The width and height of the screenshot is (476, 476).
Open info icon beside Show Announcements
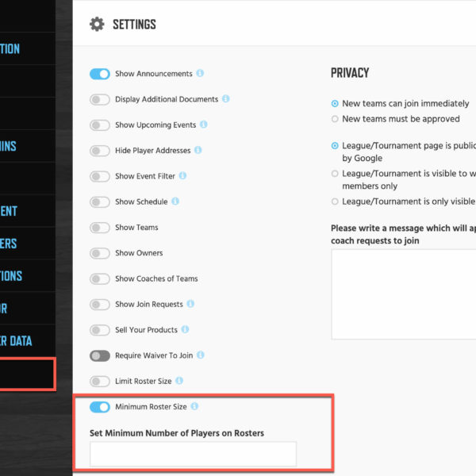click(x=200, y=73)
